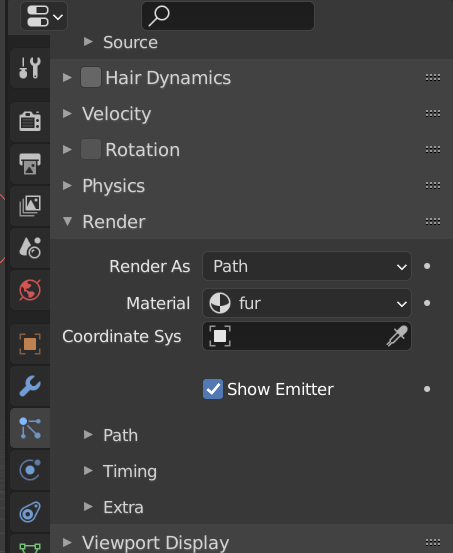Click the material sphere icon beside fur
Image resolution: width=453 pixels, height=553 pixels.
220,303
